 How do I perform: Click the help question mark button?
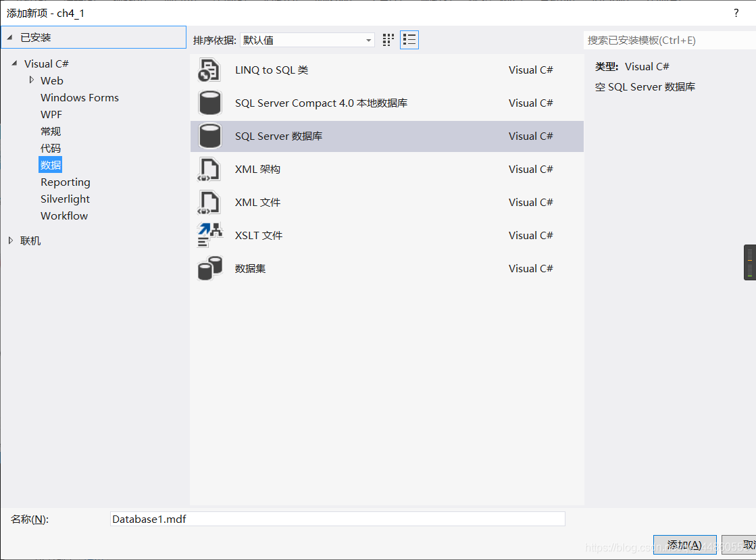coord(736,13)
